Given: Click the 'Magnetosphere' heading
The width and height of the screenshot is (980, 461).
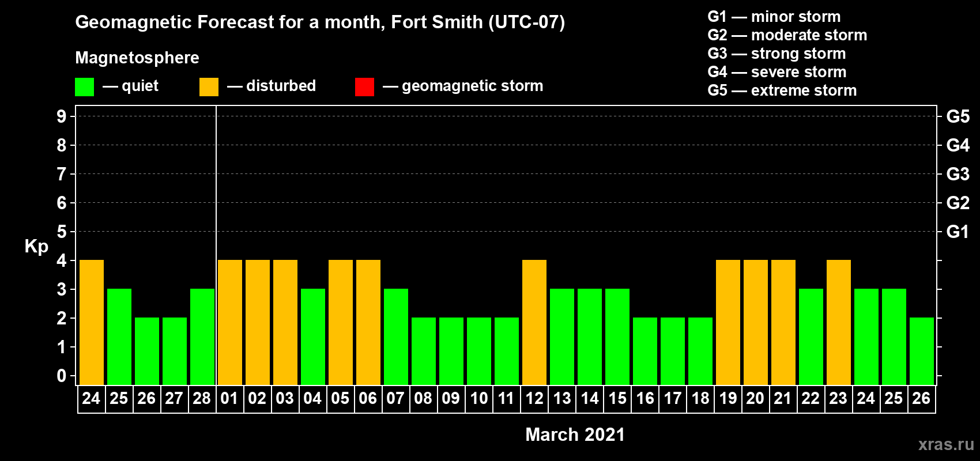Looking at the screenshot, I should [x=137, y=58].
